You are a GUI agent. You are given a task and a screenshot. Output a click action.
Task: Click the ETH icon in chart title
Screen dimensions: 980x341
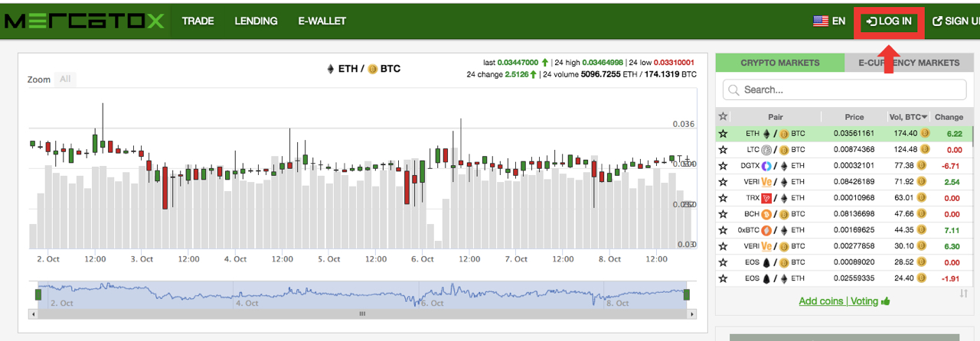[331, 69]
